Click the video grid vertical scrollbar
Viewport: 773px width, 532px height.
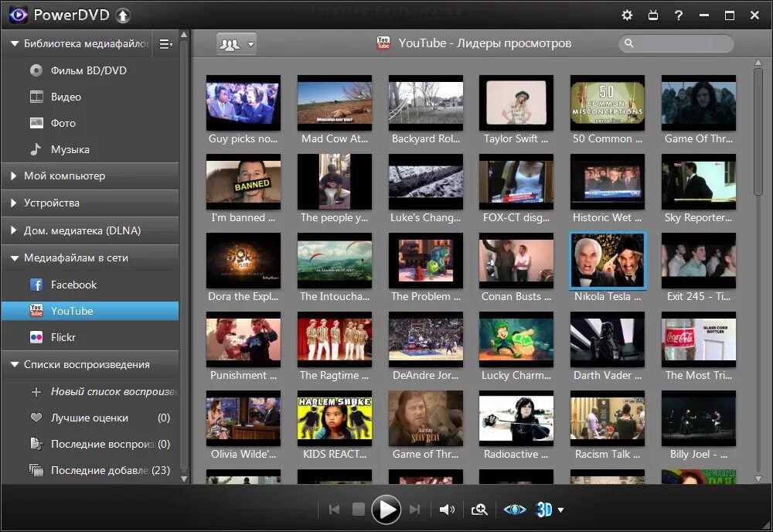tap(758, 132)
